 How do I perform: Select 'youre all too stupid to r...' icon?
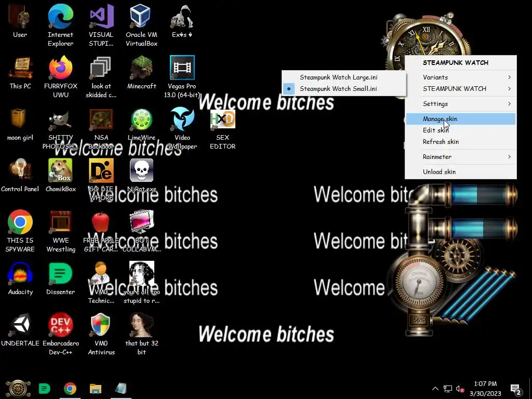141,283
